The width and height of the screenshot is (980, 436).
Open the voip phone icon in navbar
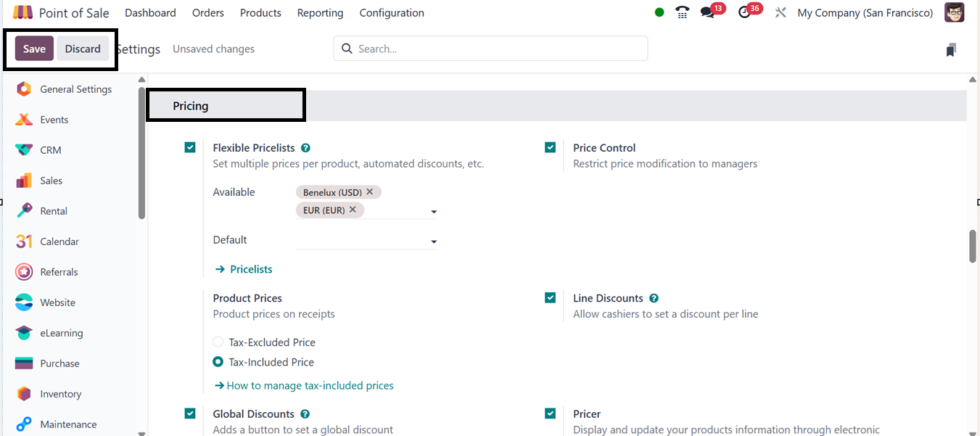[x=682, y=12]
